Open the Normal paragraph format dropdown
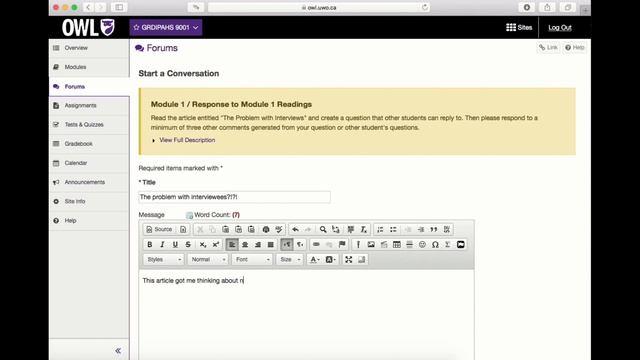This screenshot has width=640, height=360. pyautogui.click(x=208, y=260)
